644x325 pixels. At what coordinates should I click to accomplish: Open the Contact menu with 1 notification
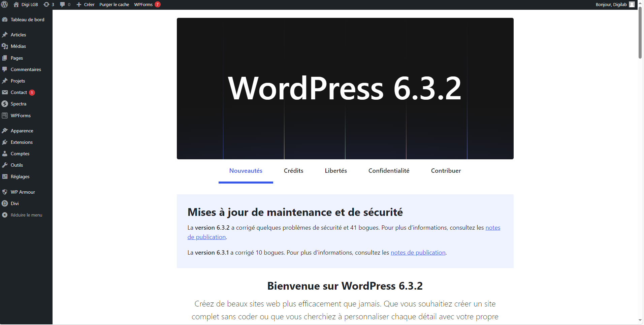click(x=19, y=92)
